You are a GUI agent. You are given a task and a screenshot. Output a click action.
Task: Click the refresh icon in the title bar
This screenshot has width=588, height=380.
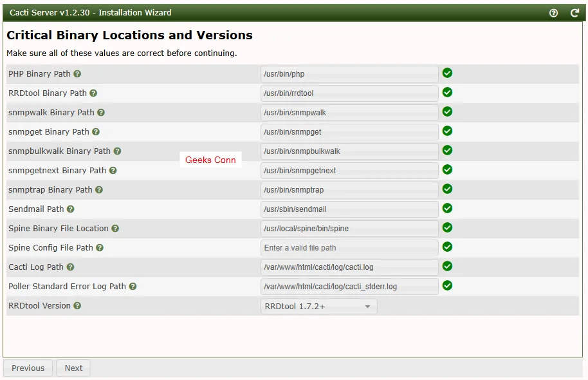click(x=574, y=12)
